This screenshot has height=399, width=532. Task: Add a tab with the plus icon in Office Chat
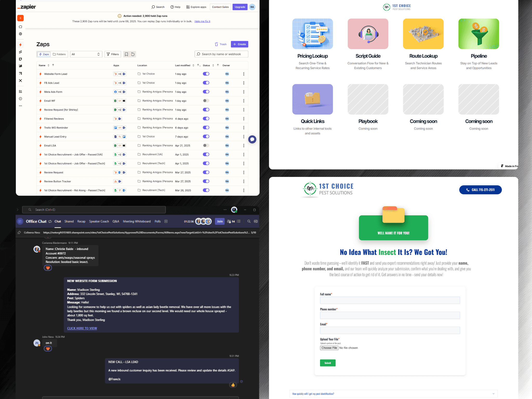tap(166, 221)
